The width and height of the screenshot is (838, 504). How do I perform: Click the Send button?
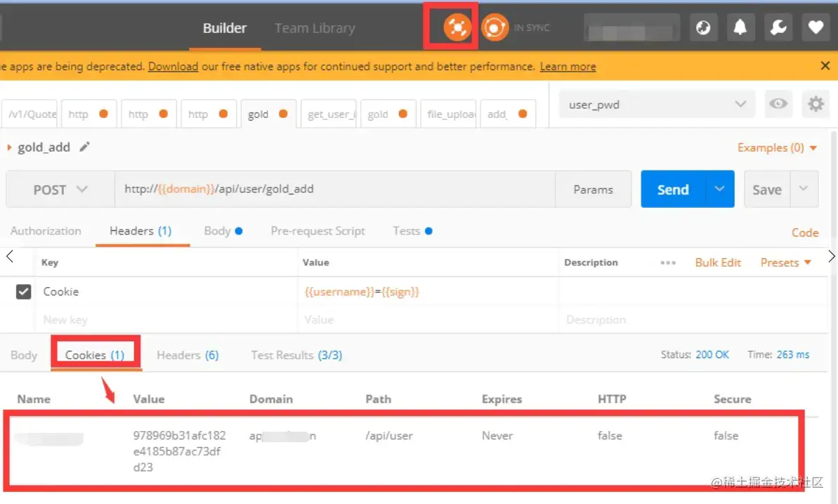pos(673,189)
